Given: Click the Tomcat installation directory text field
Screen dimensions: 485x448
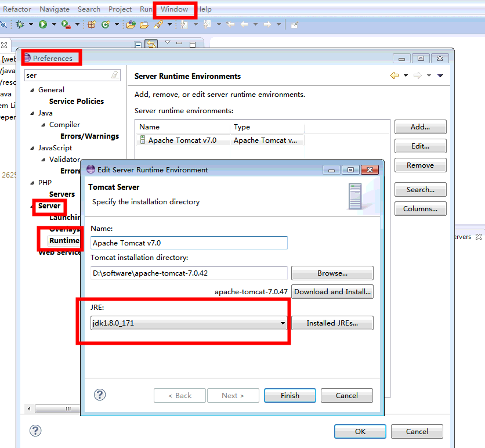Looking at the screenshot, I should (x=189, y=273).
